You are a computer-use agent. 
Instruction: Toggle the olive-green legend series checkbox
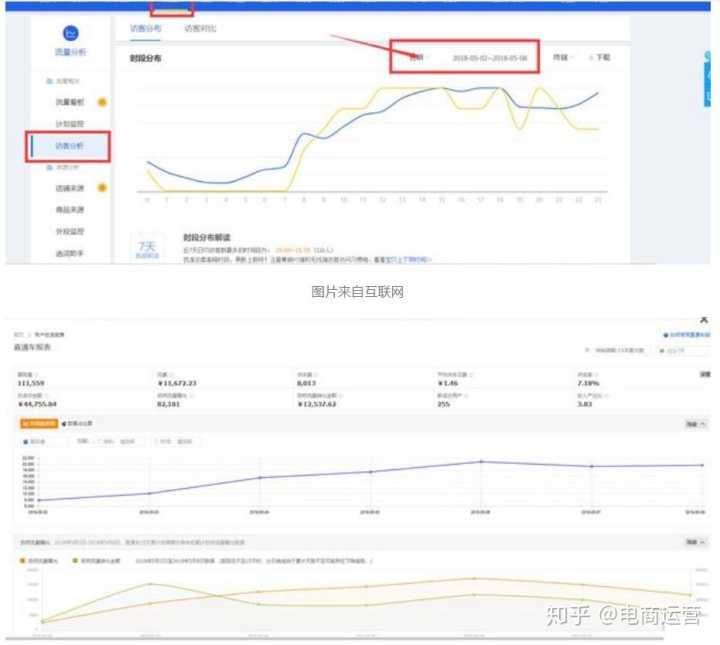74,561
